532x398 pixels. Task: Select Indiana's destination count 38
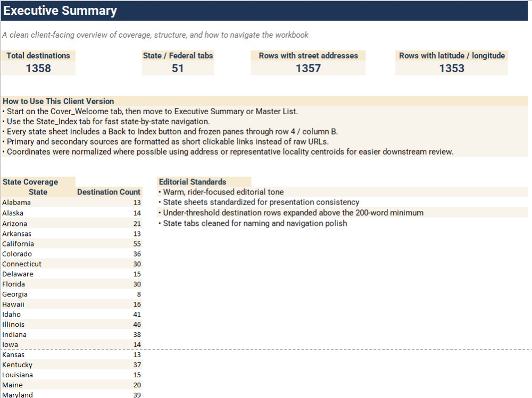pos(109,335)
